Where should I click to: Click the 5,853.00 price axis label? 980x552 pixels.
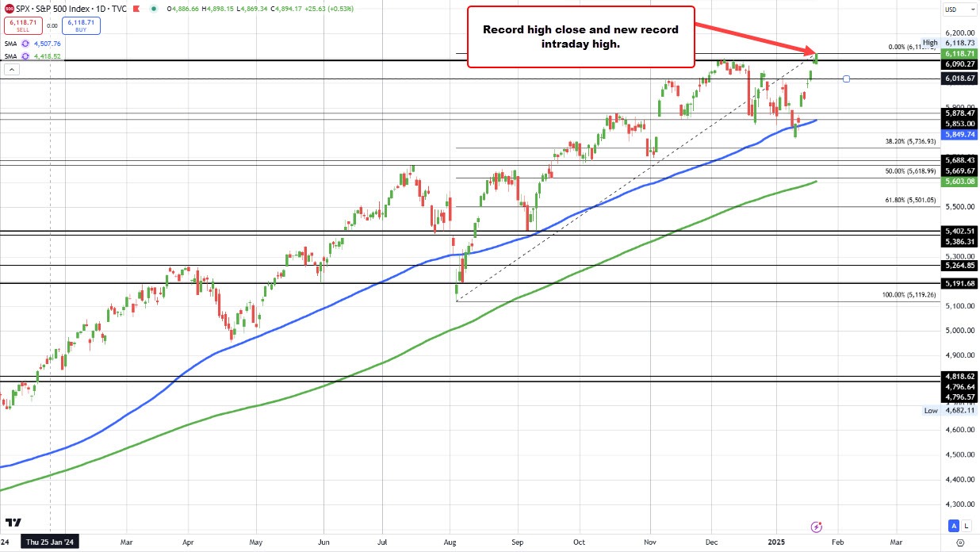pos(959,124)
